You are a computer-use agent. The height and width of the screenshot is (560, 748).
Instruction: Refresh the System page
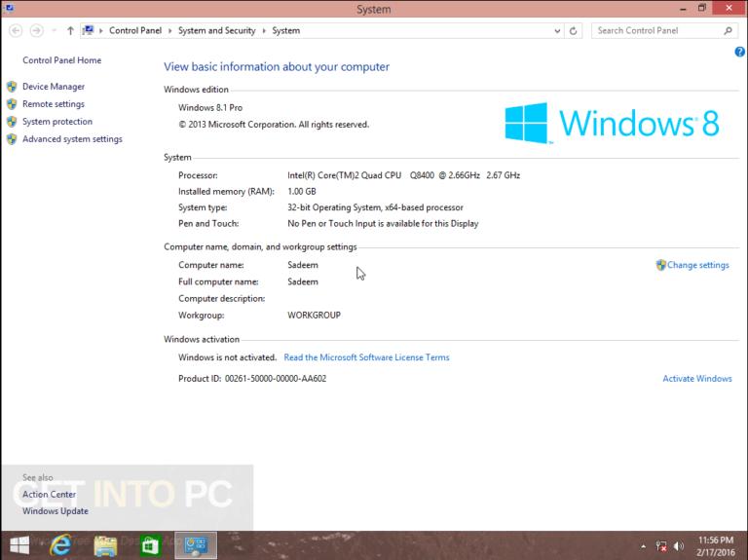tap(574, 31)
